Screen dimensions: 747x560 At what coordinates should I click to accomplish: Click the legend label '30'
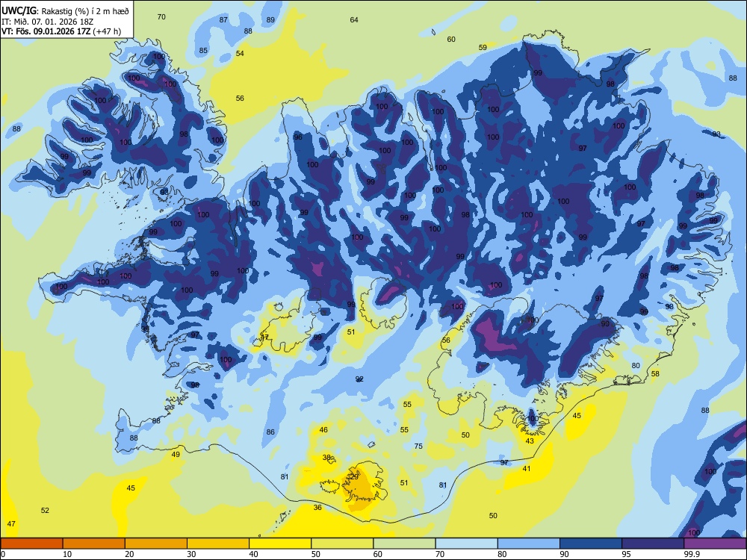pyautogui.click(x=191, y=554)
